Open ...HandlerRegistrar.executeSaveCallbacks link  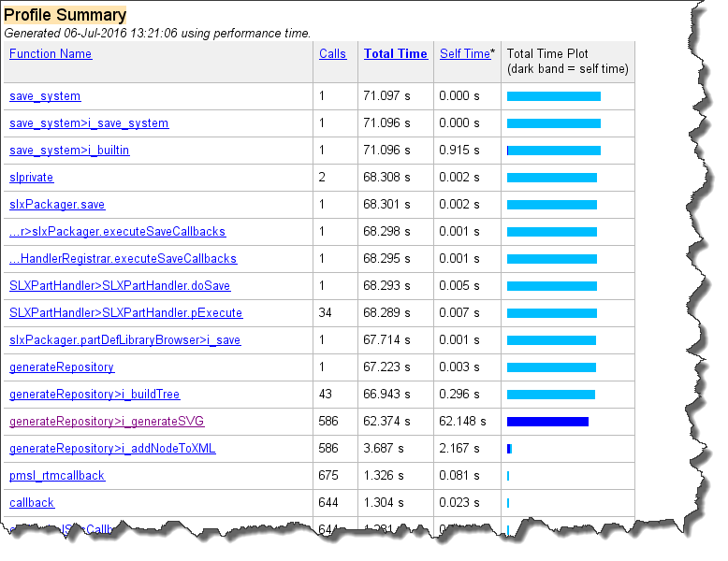(x=123, y=259)
